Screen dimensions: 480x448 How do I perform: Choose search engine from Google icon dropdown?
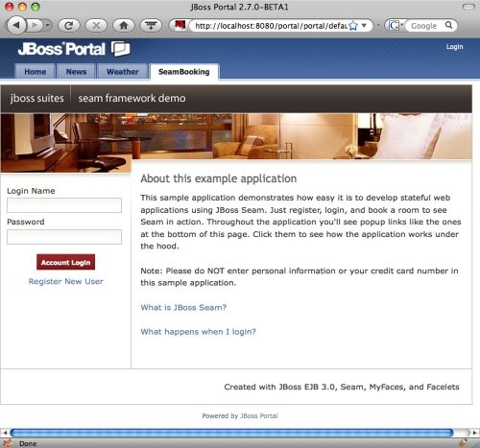coord(396,25)
